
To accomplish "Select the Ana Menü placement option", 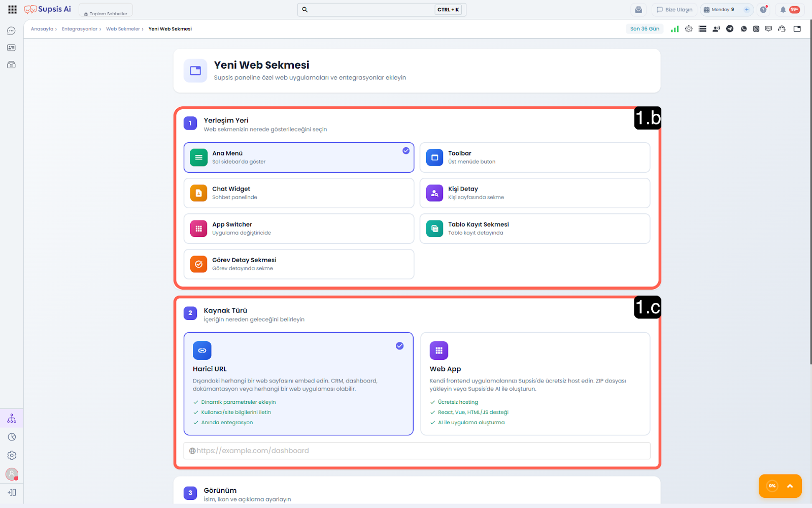I will pyautogui.click(x=298, y=157).
